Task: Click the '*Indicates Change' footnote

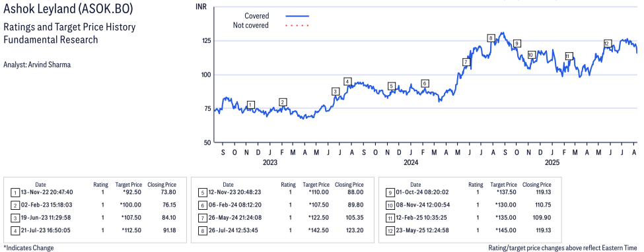Action: (28, 248)
